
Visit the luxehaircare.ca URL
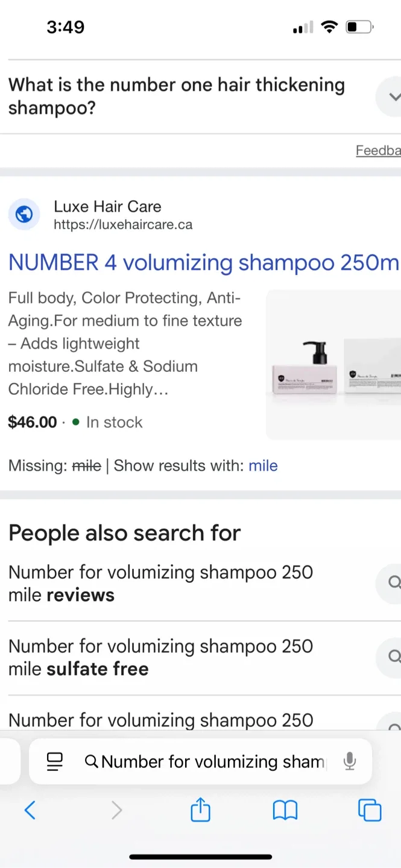pyautogui.click(x=123, y=224)
